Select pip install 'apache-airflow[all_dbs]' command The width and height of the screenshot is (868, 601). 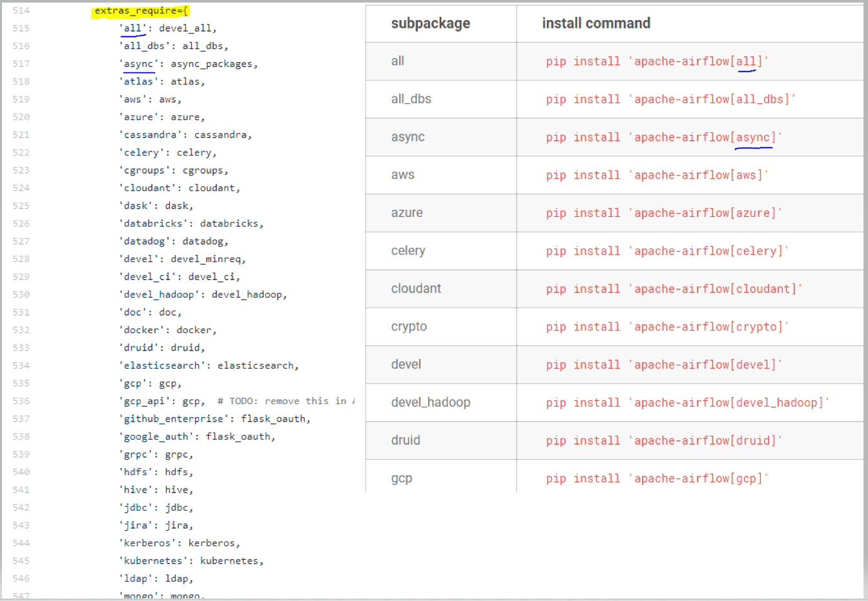(x=671, y=99)
